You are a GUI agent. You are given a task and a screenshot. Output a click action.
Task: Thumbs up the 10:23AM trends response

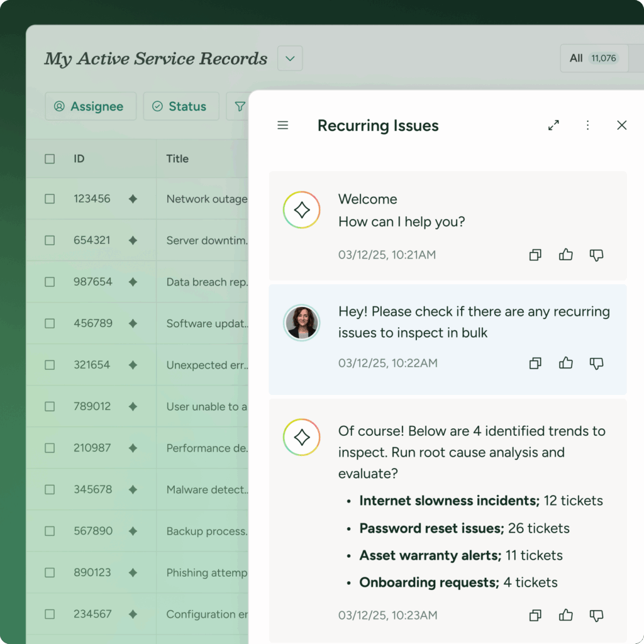(565, 615)
